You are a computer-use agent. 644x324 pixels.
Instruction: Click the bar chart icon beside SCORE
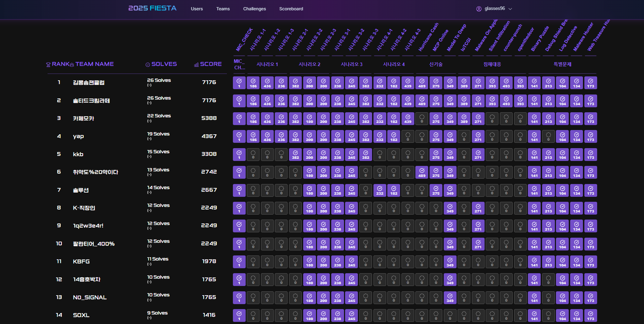[196, 65]
